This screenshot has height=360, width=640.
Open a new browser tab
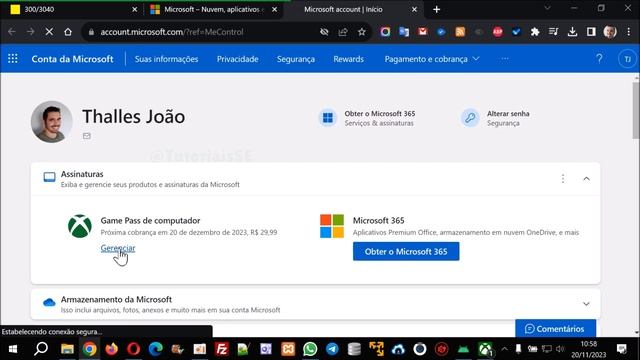[x=436, y=9]
